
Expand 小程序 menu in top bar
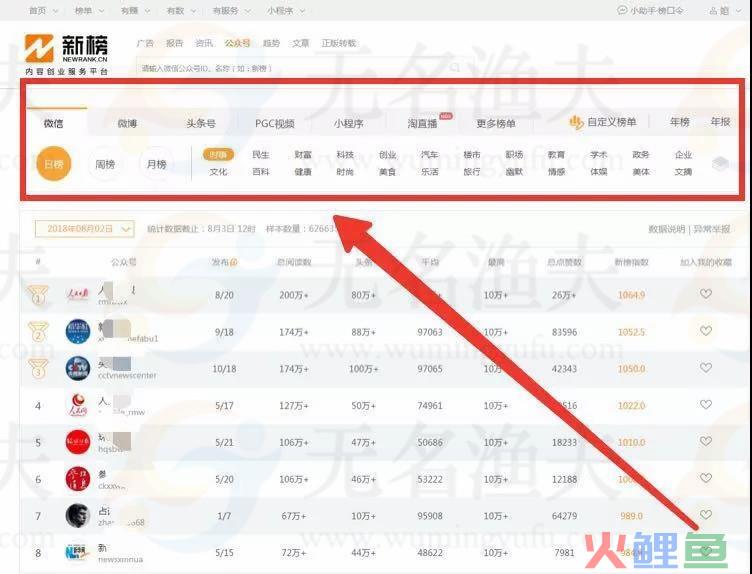286,10
